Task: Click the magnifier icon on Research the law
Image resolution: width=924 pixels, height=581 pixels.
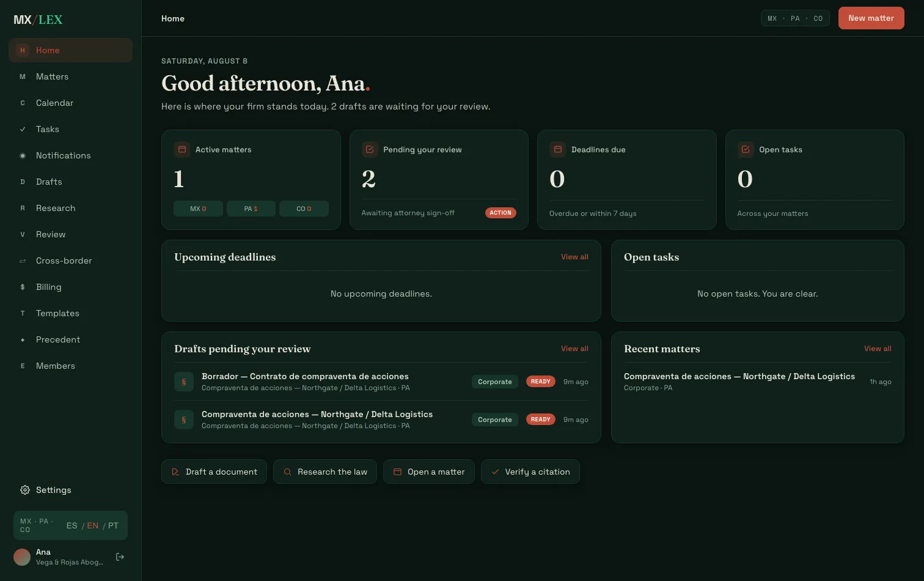Action: (287, 472)
